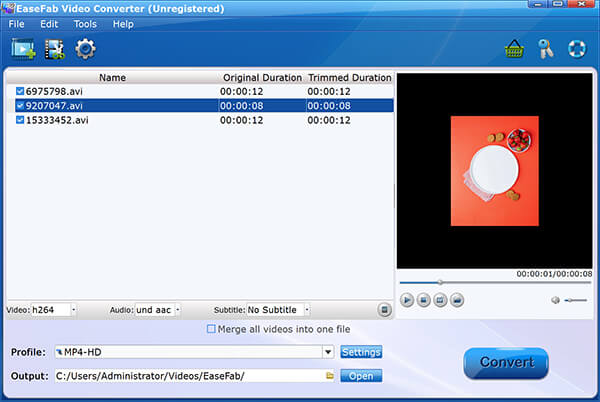Click the shopping basket buy icon

tap(514, 49)
